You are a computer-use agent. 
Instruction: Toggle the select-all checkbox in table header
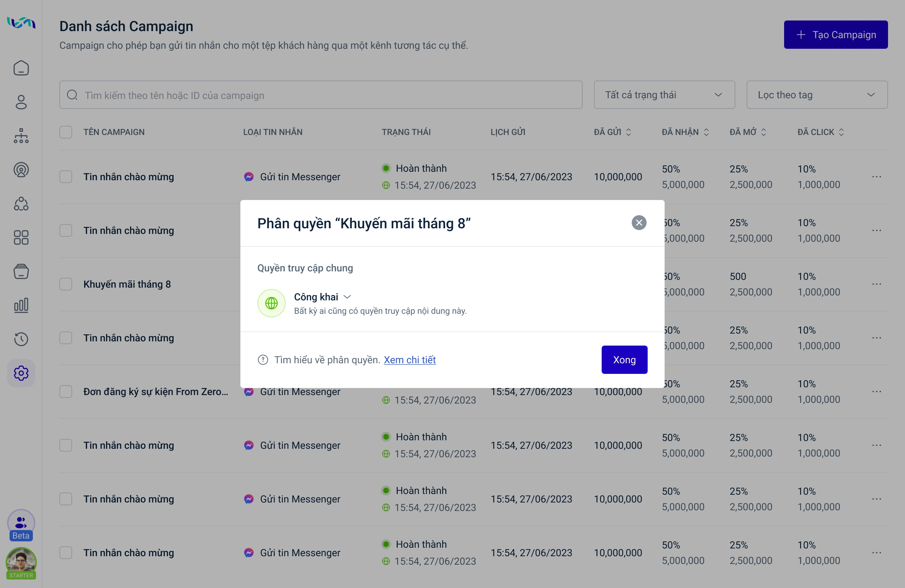[x=66, y=132]
